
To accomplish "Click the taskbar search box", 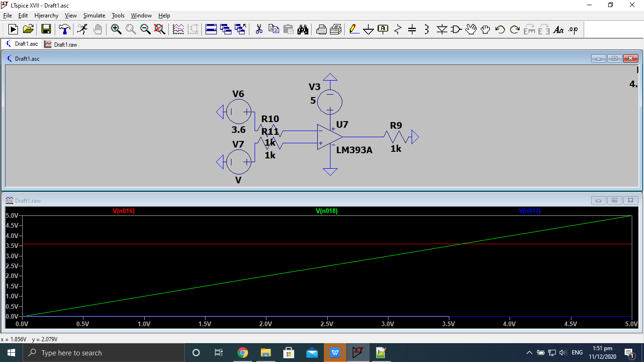I will point(103,353).
